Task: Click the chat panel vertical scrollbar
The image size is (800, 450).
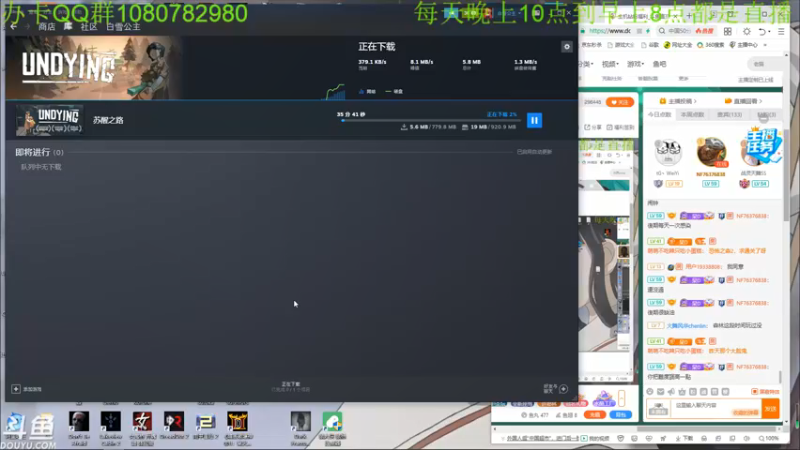Action: point(780,378)
